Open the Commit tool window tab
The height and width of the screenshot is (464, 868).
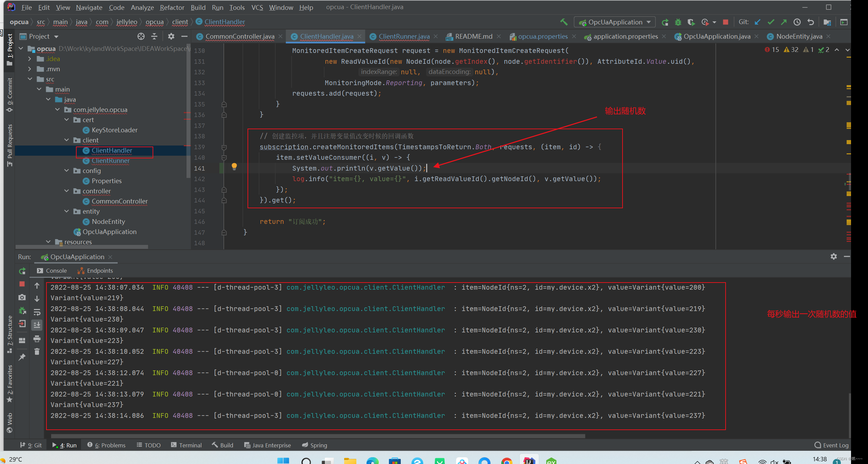click(9, 95)
